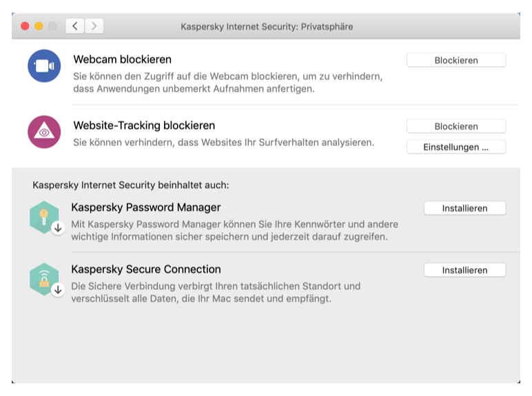
Task: Click the window title Kaspersky Internet Security: Privatsphäre
Action: coord(267,27)
